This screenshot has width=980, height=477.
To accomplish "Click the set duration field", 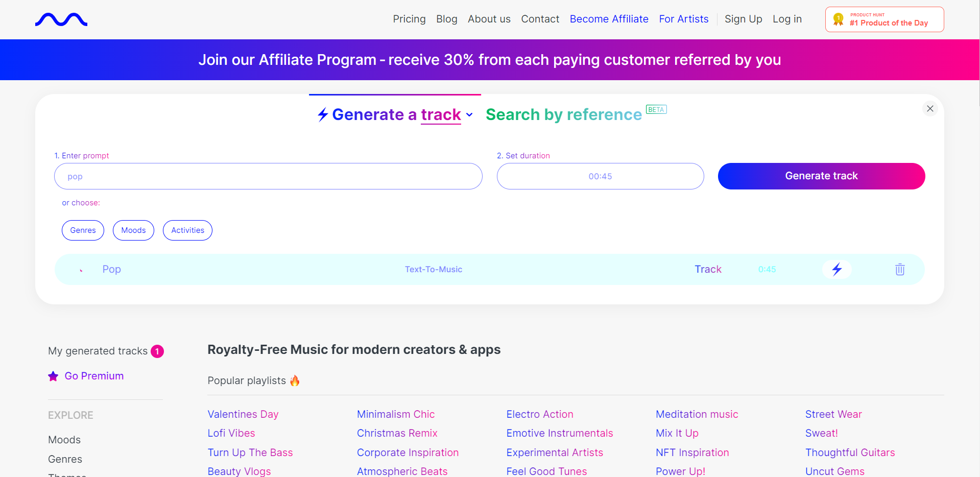I will [x=600, y=176].
